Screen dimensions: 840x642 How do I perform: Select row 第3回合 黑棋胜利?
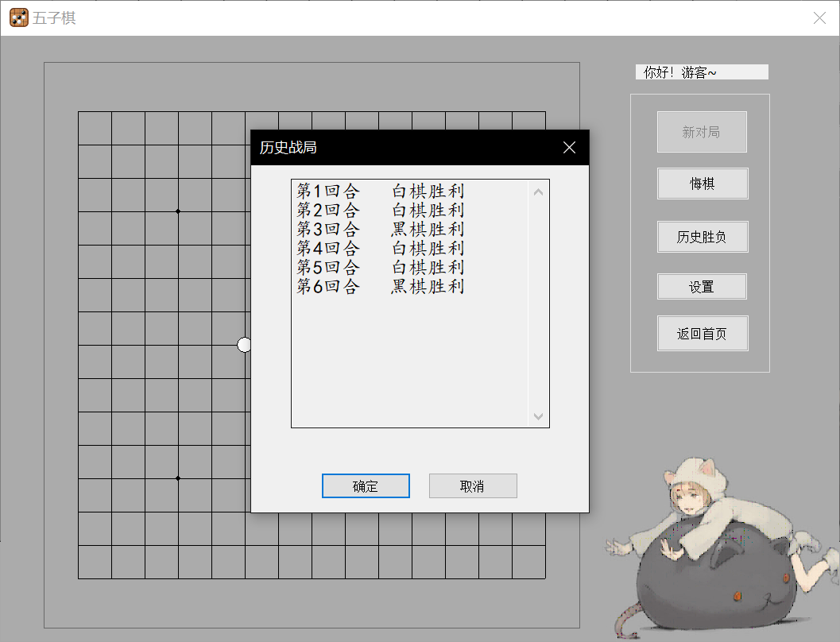pyautogui.click(x=381, y=229)
